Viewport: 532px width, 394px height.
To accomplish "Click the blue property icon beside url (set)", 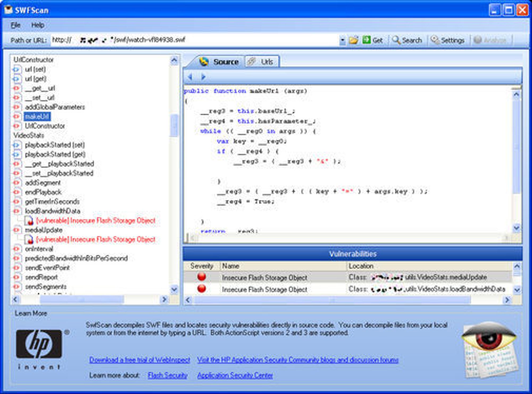I will tap(16, 69).
